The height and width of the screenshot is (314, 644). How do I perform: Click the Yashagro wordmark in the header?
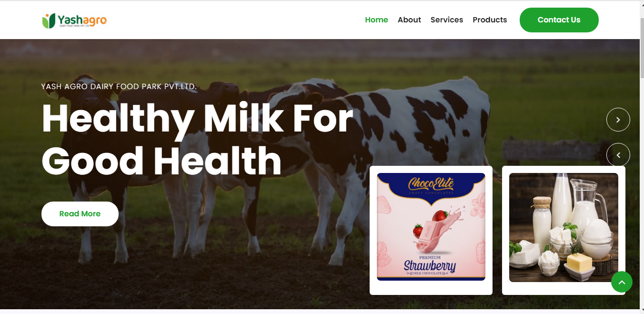pyautogui.click(x=82, y=20)
